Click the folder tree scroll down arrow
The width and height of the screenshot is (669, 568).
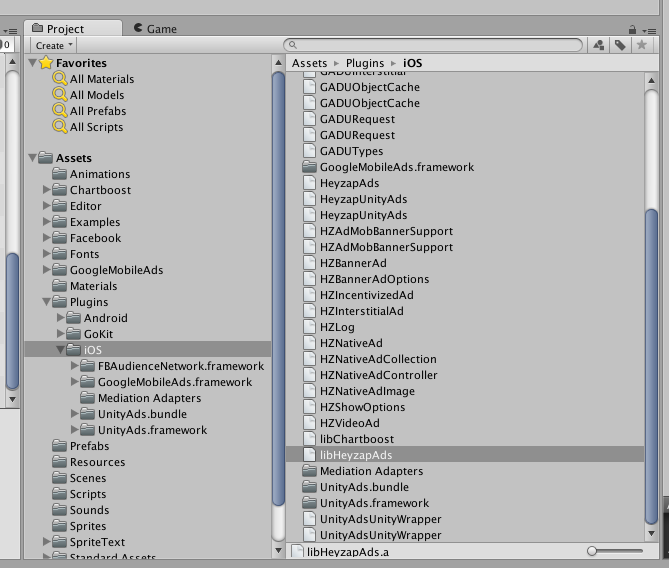click(278, 551)
